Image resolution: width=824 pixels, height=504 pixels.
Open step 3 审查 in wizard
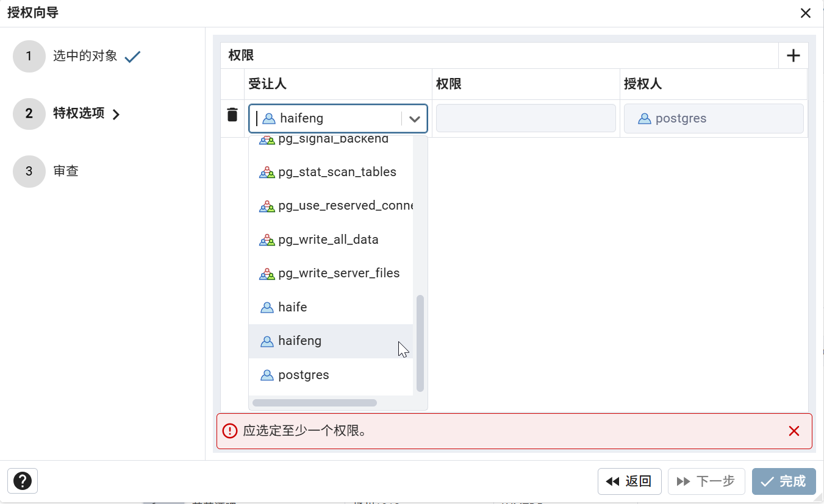(x=66, y=171)
